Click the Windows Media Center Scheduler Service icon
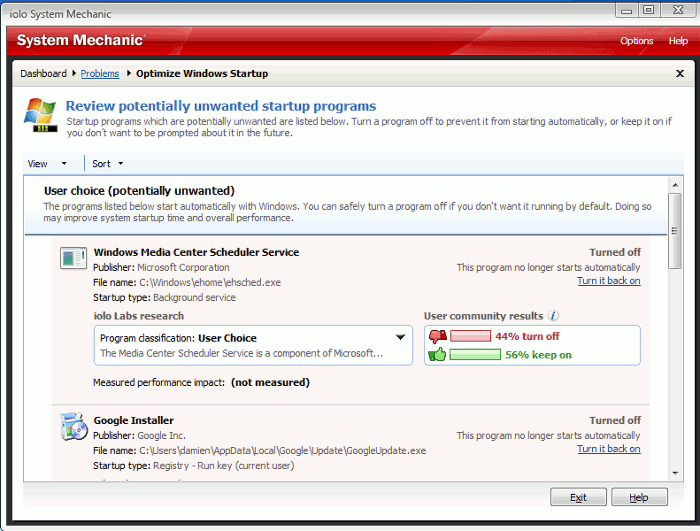Image resolution: width=700 pixels, height=531 pixels. [73, 258]
